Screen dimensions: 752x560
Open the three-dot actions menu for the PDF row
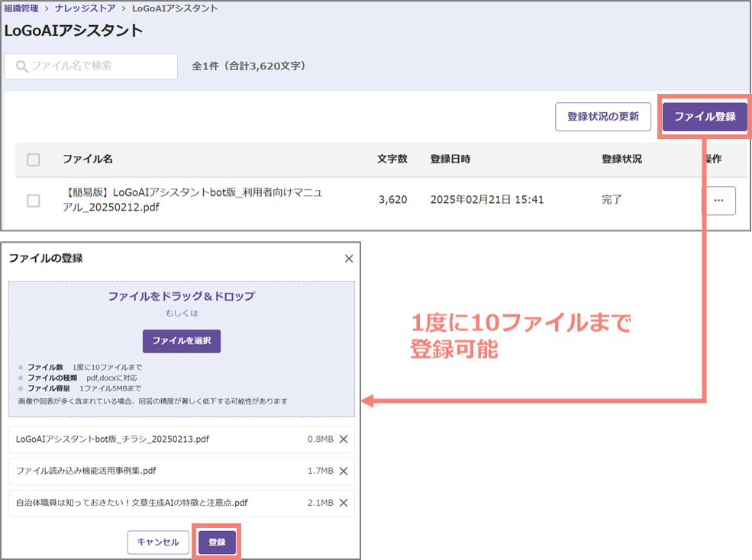pyautogui.click(x=718, y=201)
